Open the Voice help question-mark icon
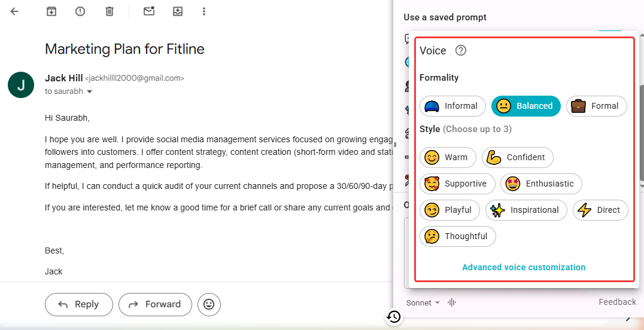The height and width of the screenshot is (330, 644). pos(460,51)
